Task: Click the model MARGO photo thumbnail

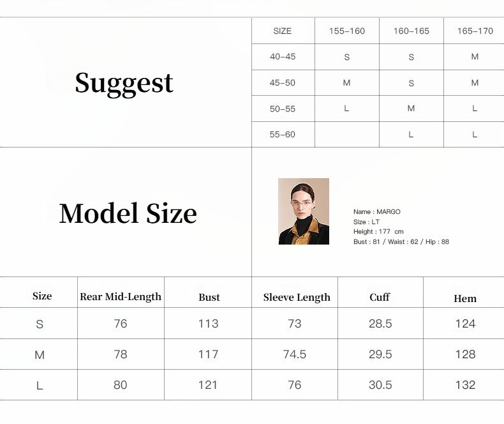Action: pyautogui.click(x=303, y=211)
